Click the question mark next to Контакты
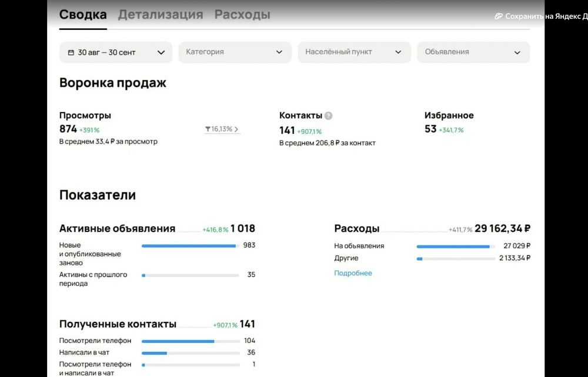The height and width of the screenshot is (377, 588). pyautogui.click(x=329, y=116)
